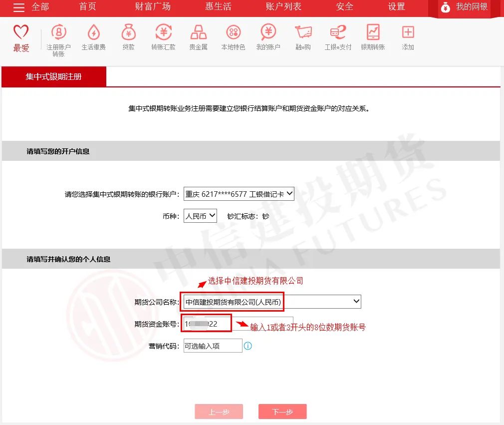Open 转账汇款 transfer icon
Viewport: 504px width, 425px height.
click(x=164, y=32)
